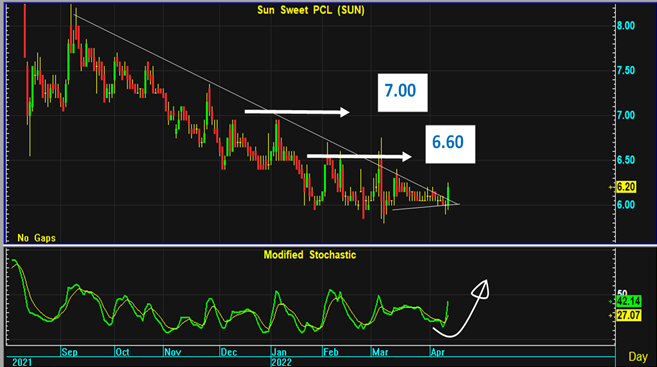The height and width of the screenshot is (367, 657).
Task: Click the green 42.14 stochastic value tag
Action: [x=629, y=301]
